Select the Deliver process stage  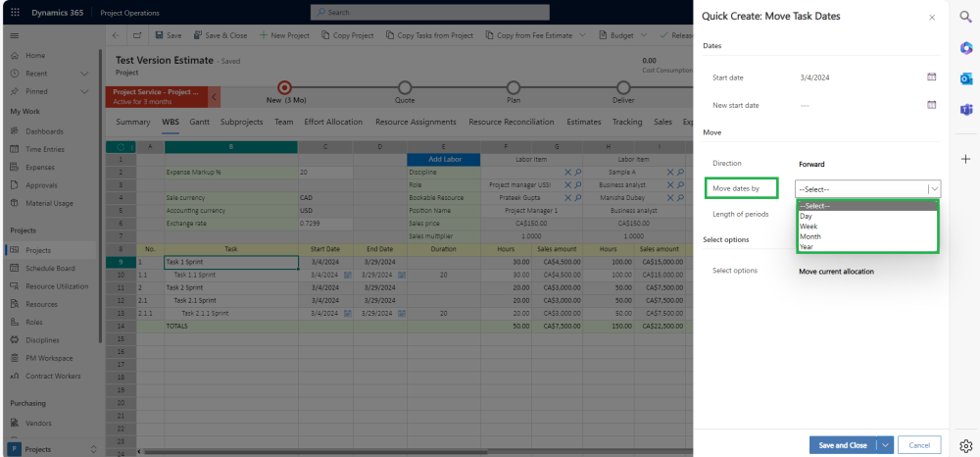click(623, 87)
